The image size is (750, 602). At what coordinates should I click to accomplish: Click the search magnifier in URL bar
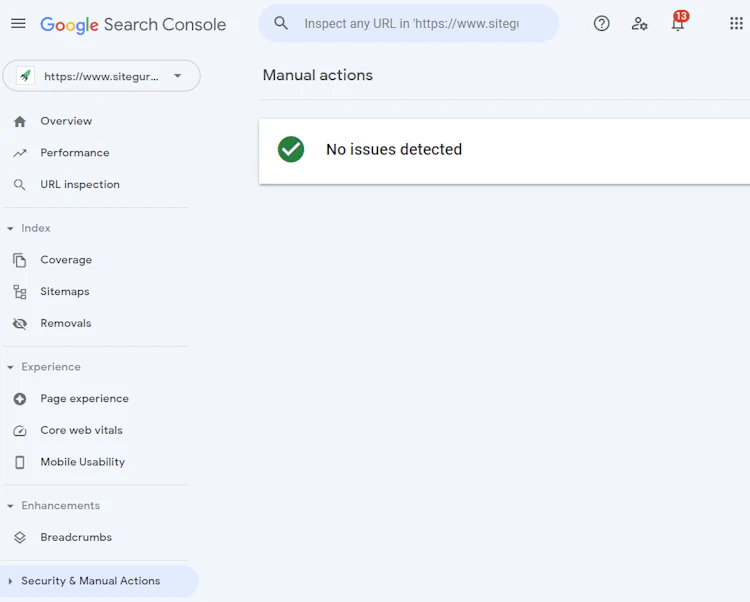(x=281, y=23)
